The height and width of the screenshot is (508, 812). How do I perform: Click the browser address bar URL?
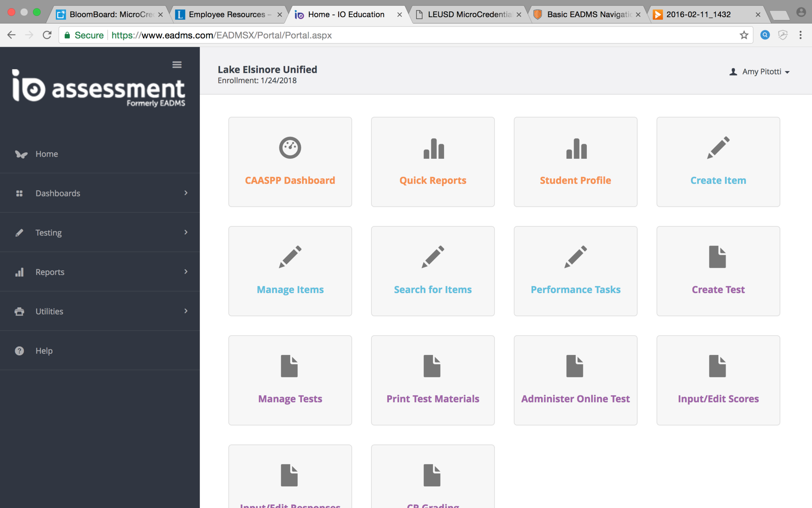point(221,35)
